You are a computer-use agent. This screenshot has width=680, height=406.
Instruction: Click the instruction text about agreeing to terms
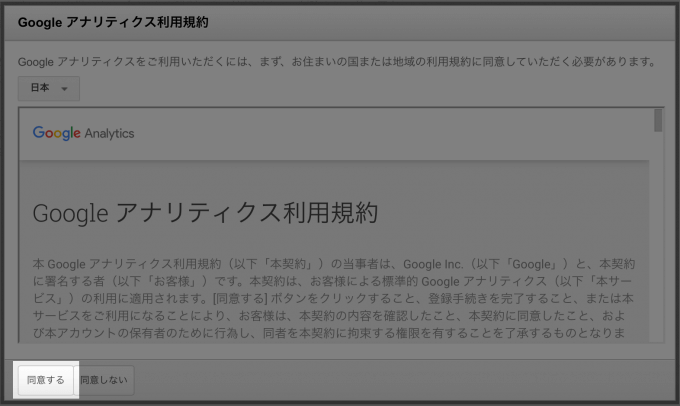coord(337,62)
